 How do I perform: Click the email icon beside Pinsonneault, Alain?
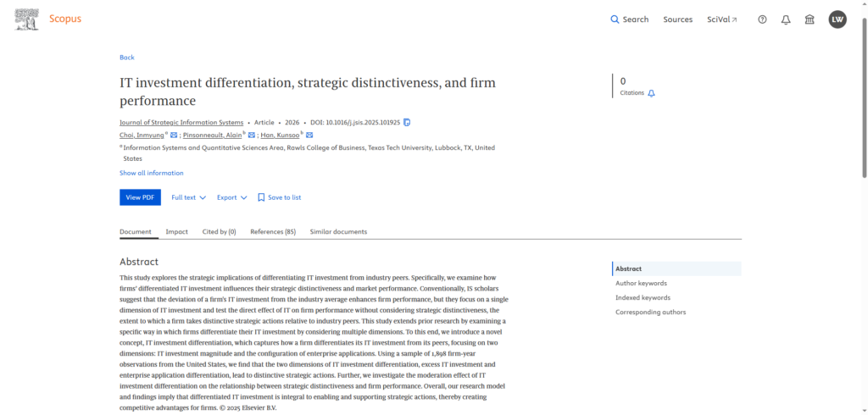[x=252, y=136]
